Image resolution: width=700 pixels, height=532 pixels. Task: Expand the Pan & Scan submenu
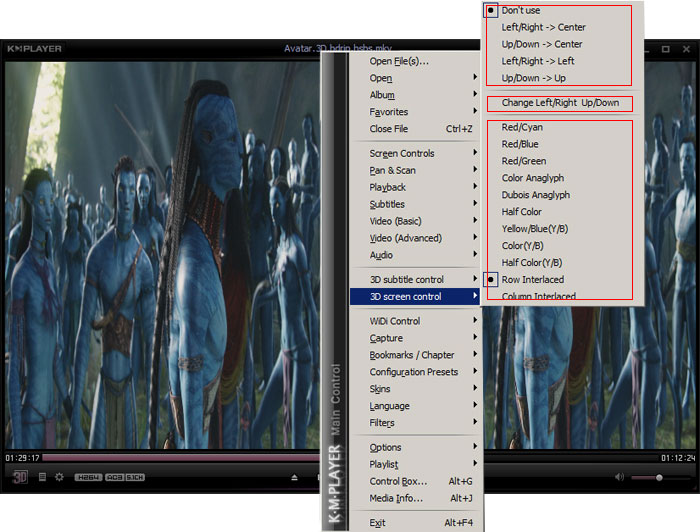[415, 170]
